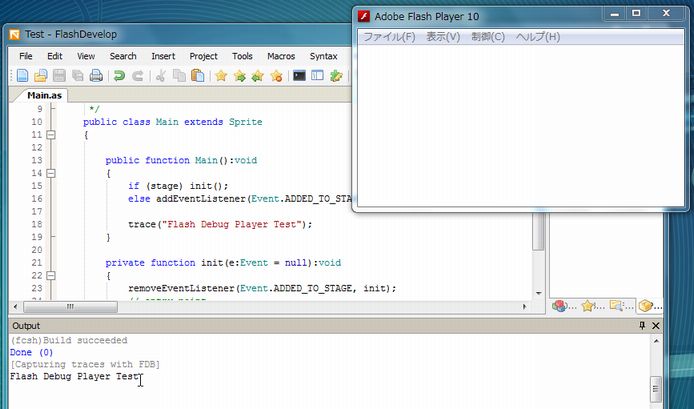Click the "Flash Debug Player Test" output line
694x409 pixels.
[74, 376]
